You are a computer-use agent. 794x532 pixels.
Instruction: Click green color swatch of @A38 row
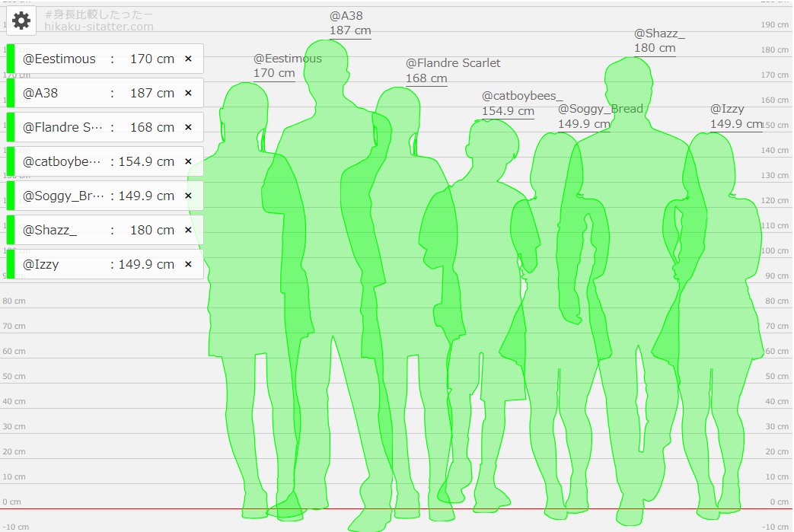[11, 93]
